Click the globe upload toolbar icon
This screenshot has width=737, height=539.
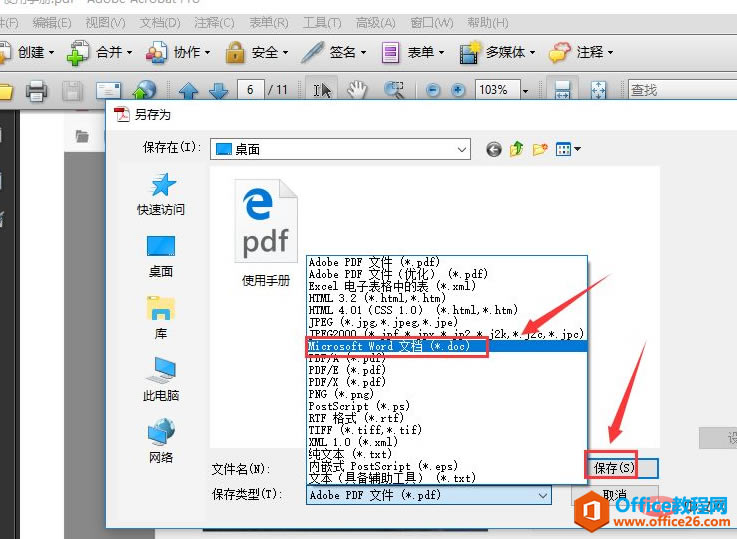tap(144, 90)
